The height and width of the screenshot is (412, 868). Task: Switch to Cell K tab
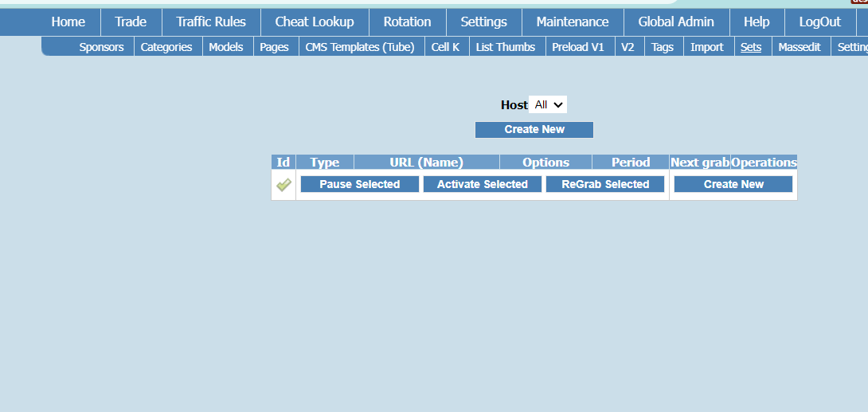[446, 47]
